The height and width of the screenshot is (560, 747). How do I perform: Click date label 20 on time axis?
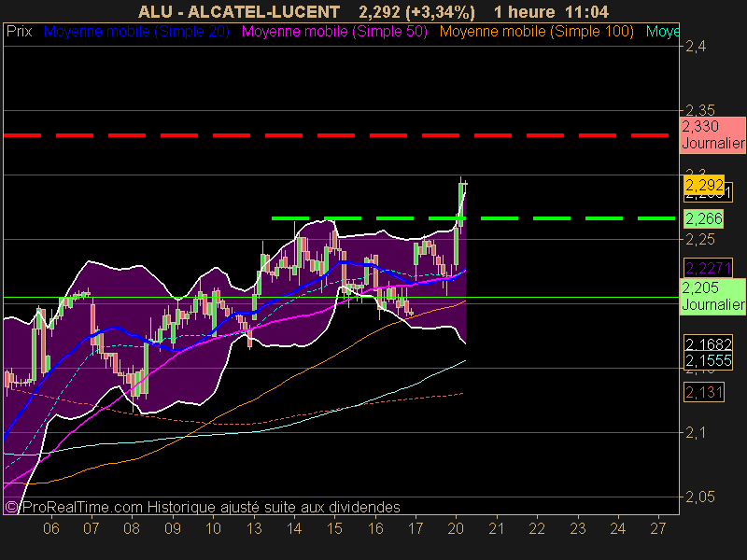tap(456, 528)
